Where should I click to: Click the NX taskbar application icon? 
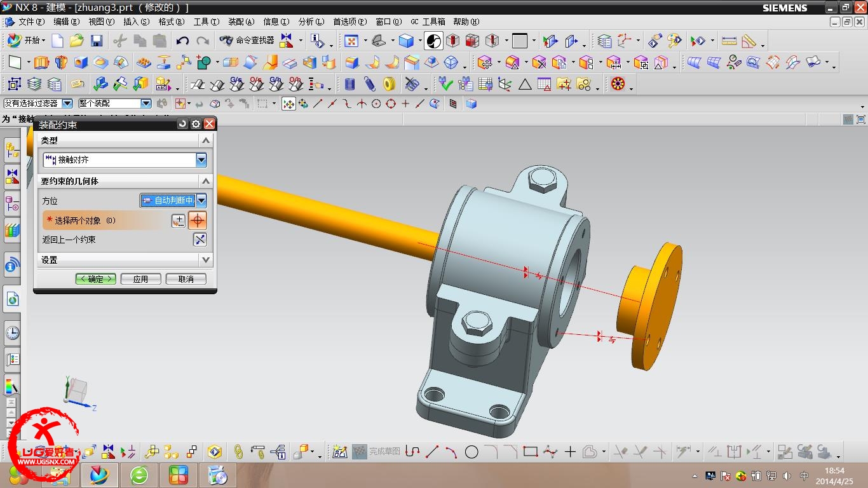(x=100, y=475)
